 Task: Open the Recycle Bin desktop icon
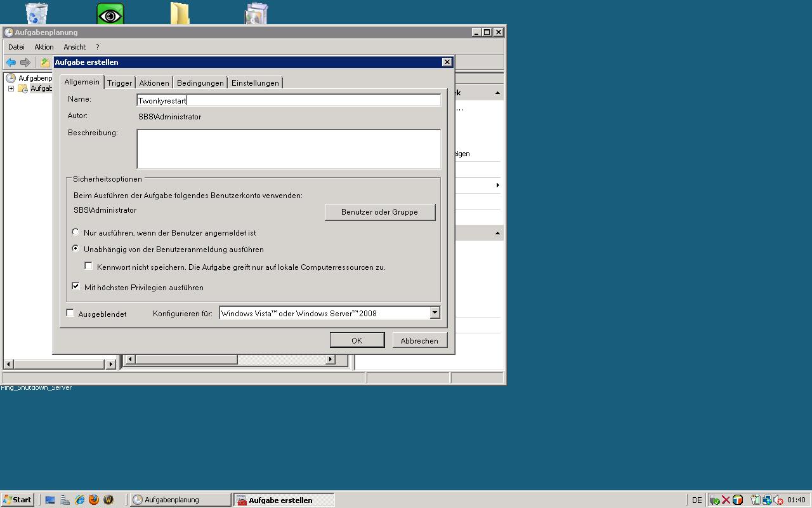[37, 14]
